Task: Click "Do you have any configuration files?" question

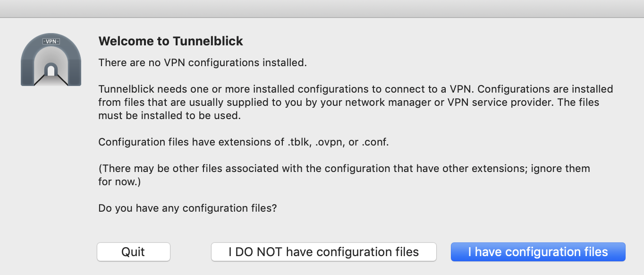Action: click(x=187, y=208)
